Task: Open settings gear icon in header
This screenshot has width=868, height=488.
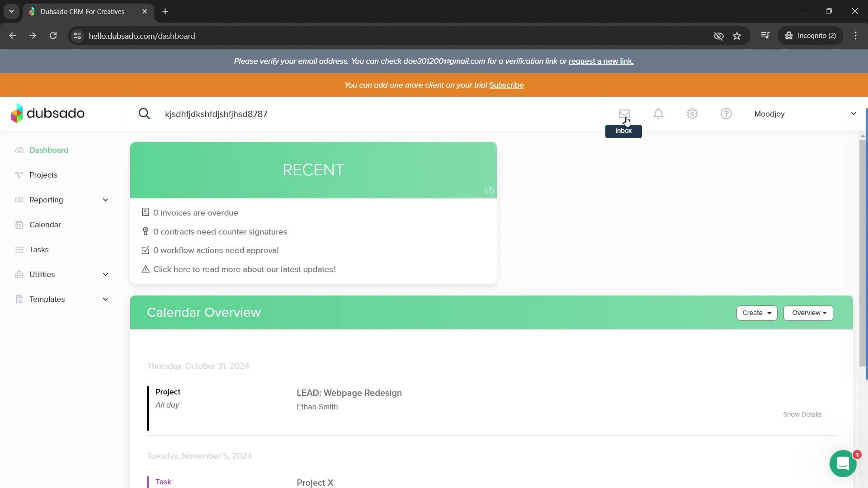Action: click(692, 114)
